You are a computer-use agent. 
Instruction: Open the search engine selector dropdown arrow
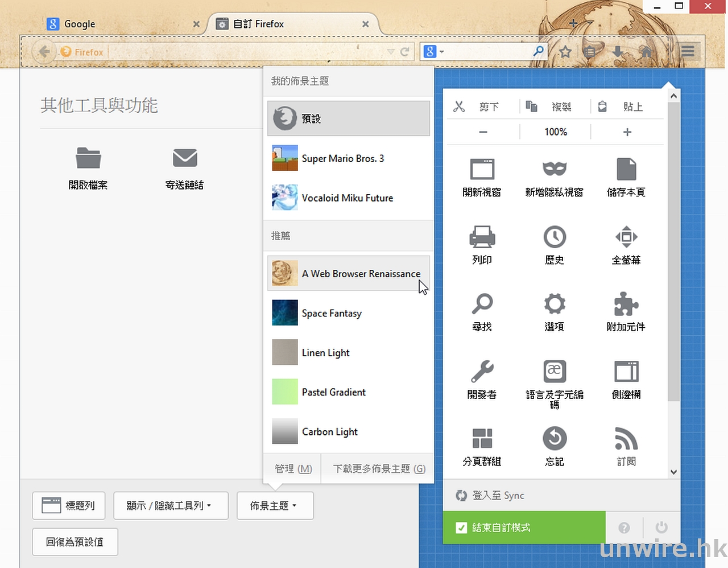coord(442,52)
